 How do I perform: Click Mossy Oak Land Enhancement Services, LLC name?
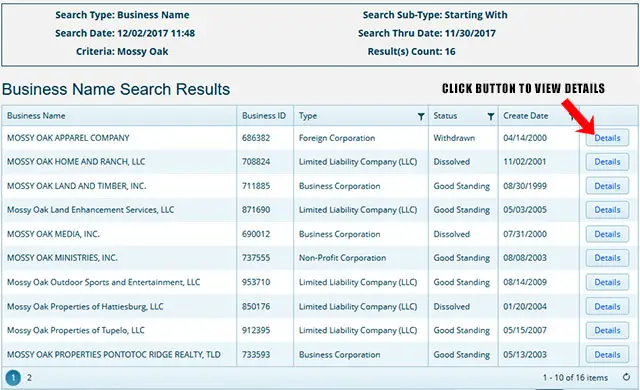coord(90,210)
